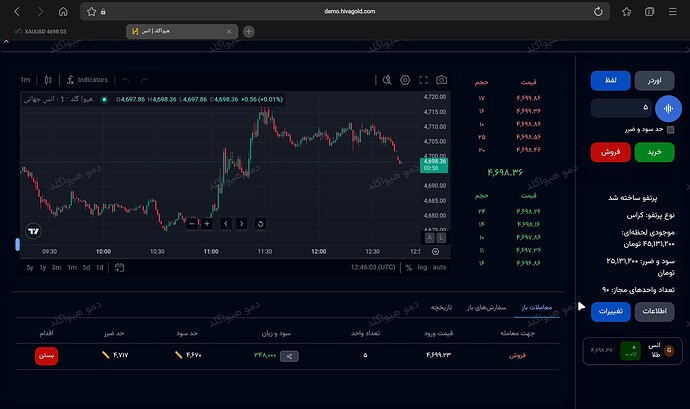Enable حد سود و ضرر checkbox
The width and height of the screenshot is (690, 409).
point(670,129)
